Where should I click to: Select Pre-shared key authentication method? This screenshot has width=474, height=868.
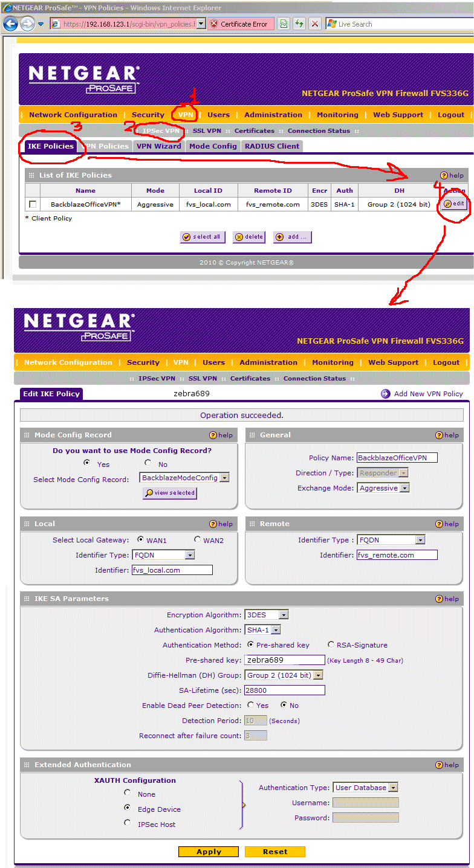point(250,645)
